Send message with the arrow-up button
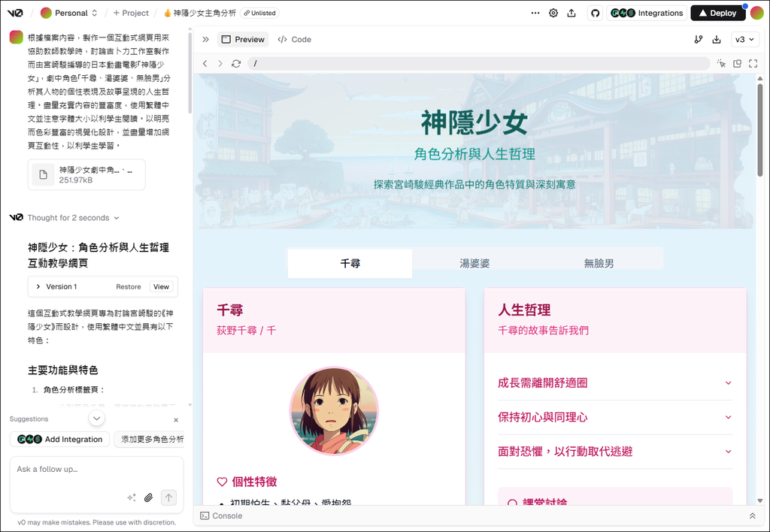This screenshot has width=770, height=532. click(x=168, y=497)
